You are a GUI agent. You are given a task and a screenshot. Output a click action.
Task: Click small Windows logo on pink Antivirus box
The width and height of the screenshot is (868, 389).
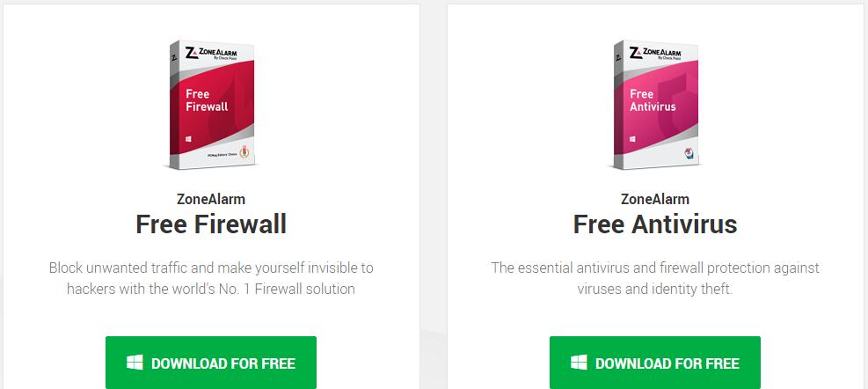coord(632,139)
